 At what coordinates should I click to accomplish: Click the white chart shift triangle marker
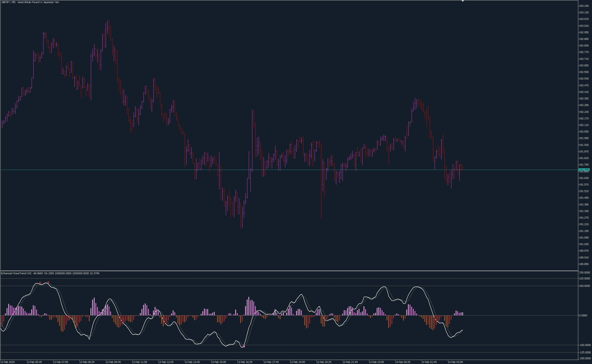(463, 1)
